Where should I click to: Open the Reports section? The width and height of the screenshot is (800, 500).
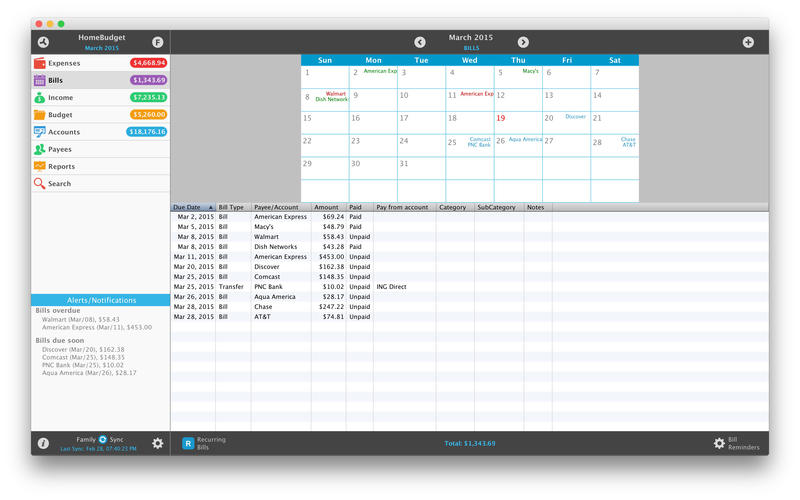click(x=61, y=167)
